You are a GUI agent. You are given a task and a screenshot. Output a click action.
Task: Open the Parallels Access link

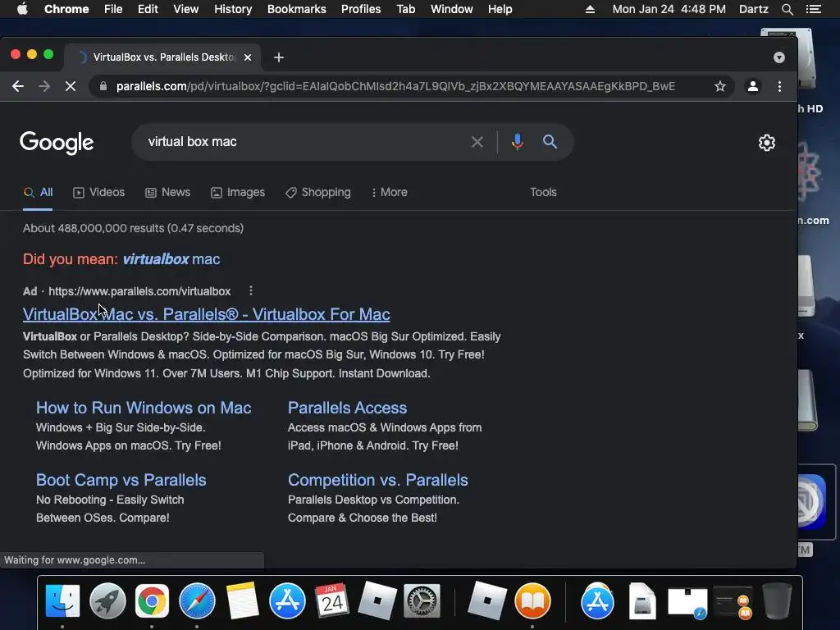point(347,408)
